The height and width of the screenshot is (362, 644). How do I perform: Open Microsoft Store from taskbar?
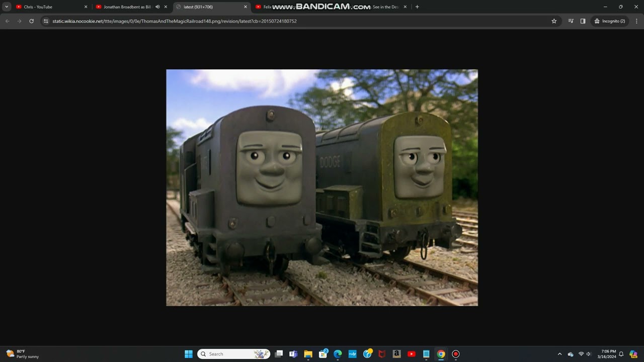click(323, 354)
